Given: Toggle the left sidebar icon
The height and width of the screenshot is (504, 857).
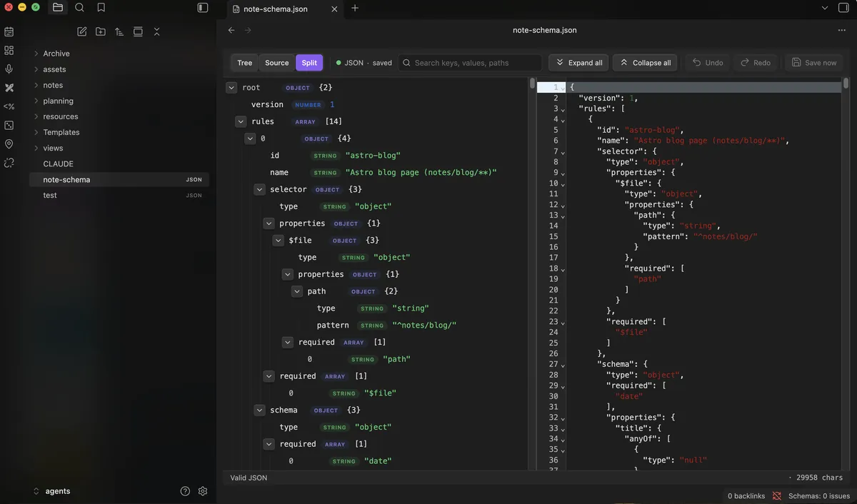Looking at the screenshot, I should click(203, 8).
